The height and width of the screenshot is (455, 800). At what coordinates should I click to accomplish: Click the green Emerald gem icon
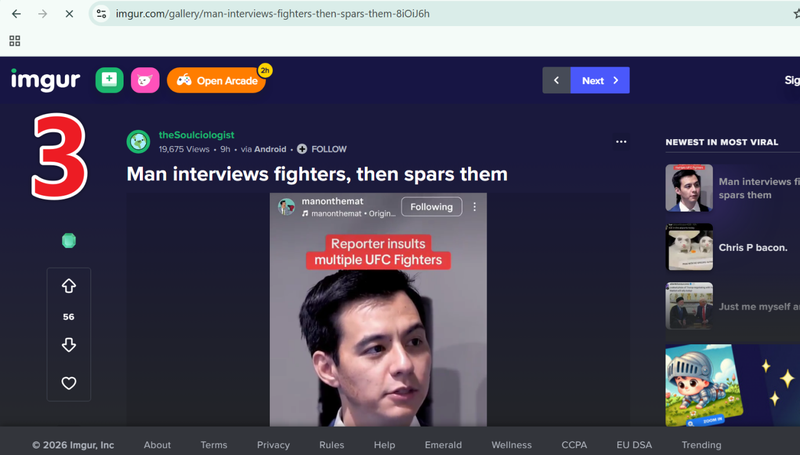click(x=69, y=240)
